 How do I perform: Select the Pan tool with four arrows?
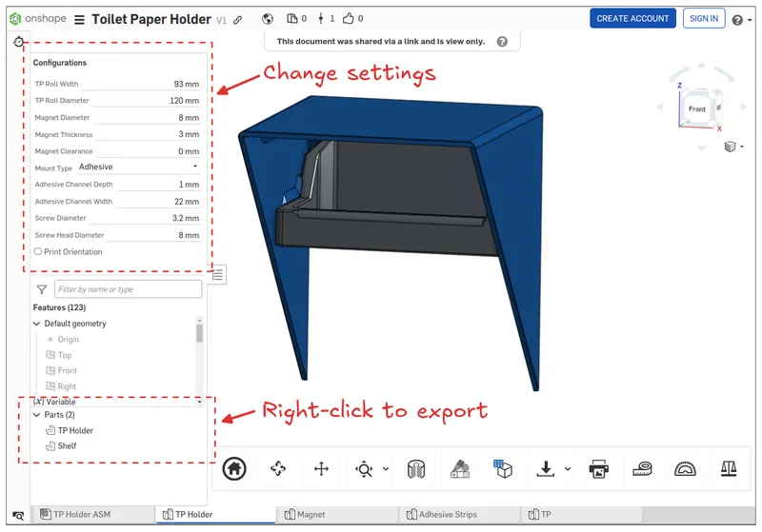pos(321,468)
